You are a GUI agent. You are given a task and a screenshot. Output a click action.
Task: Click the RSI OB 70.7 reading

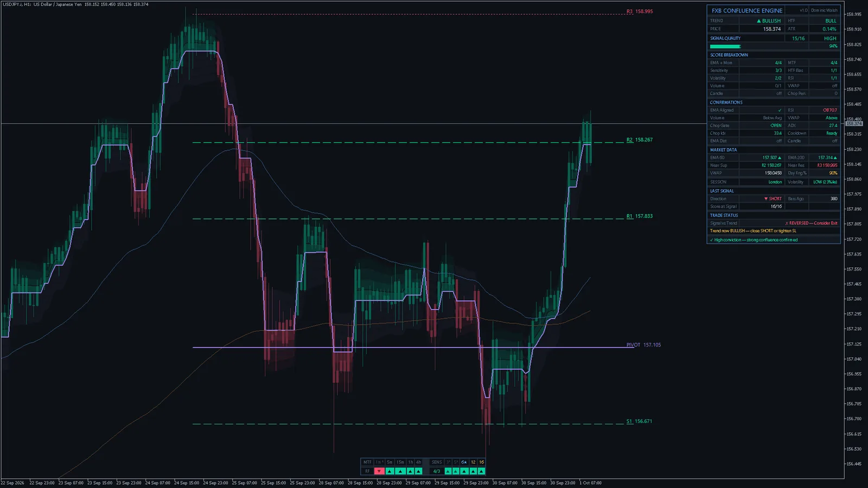pos(830,110)
